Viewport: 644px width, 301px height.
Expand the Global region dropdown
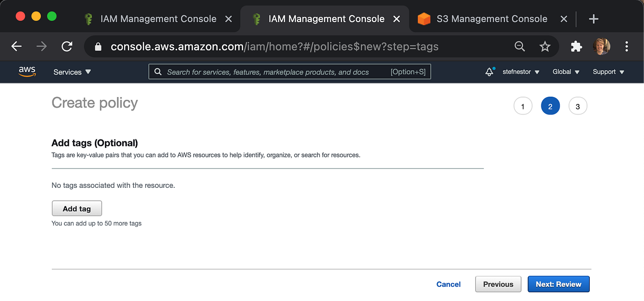(x=566, y=72)
